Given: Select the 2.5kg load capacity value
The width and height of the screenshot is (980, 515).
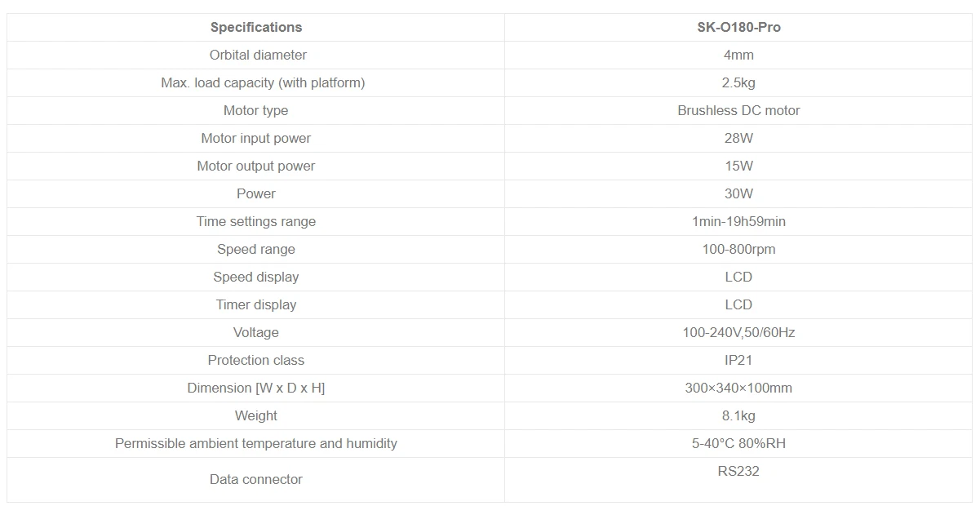Looking at the screenshot, I should [x=738, y=82].
